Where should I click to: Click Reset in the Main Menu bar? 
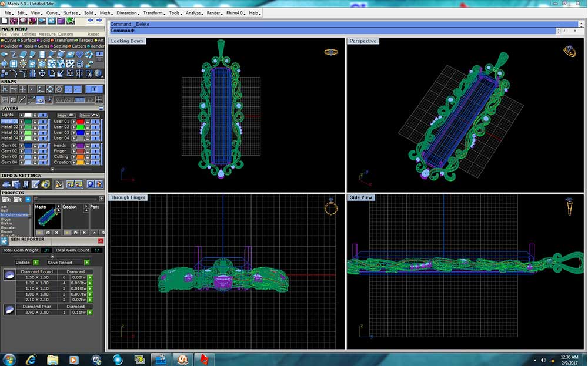point(93,34)
